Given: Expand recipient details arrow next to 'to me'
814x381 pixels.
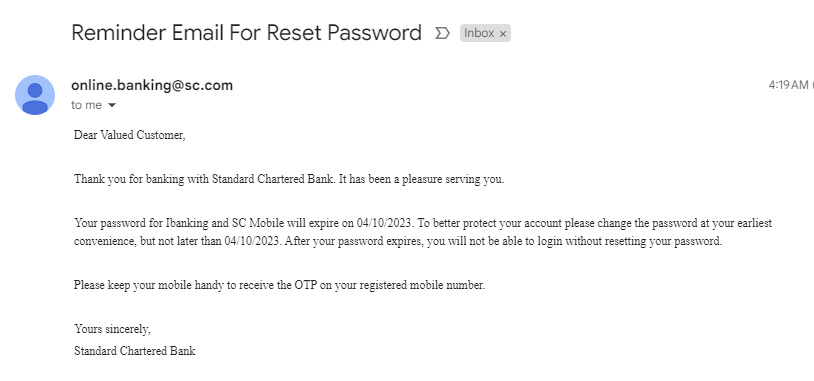Looking at the screenshot, I should [112, 105].
